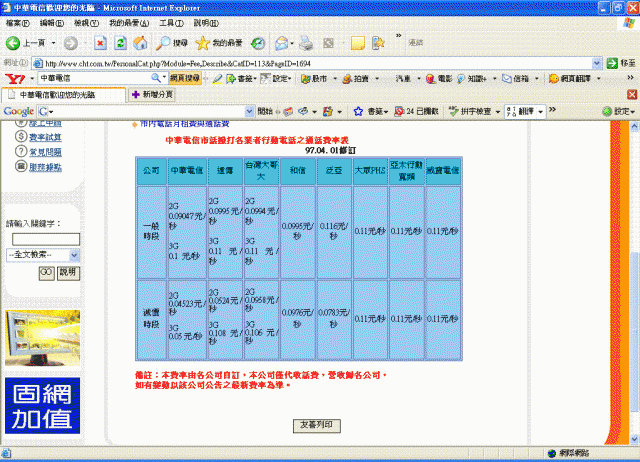Click the scrollbar down arrow
Image resolution: width=640 pixels, height=462 pixels.
click(x=634, y=440)
